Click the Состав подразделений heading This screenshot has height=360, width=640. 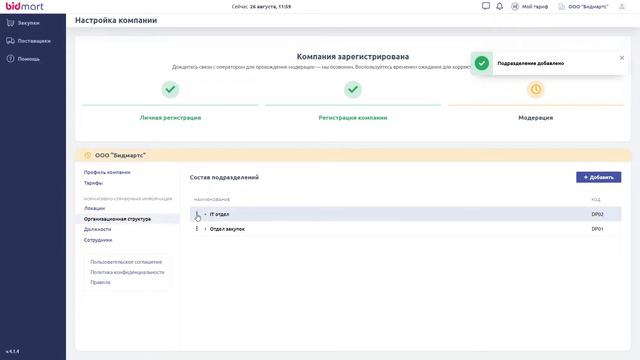(224, 177)
